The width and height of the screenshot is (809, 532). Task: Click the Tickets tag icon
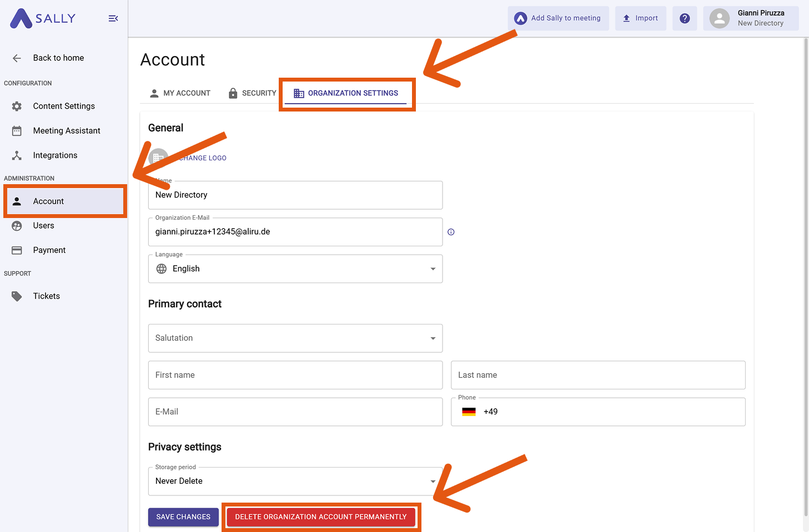pos(17,296)
